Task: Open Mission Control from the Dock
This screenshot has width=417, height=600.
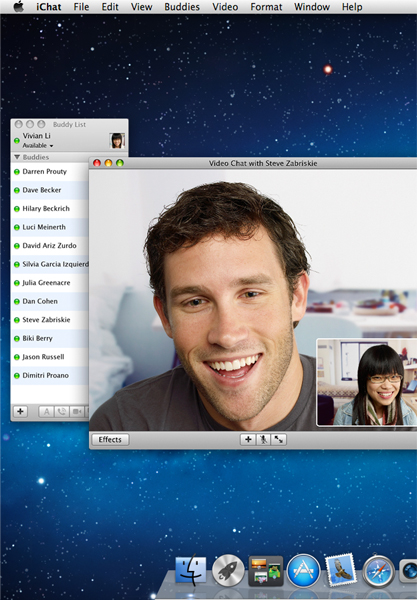Action: (266, 571)
